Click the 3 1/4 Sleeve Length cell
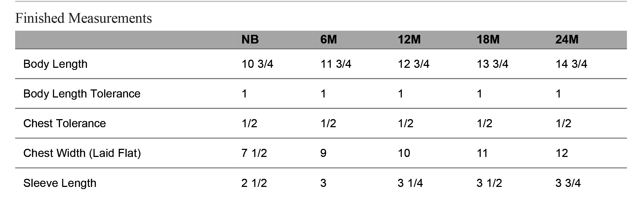 (x=410, y=183)
